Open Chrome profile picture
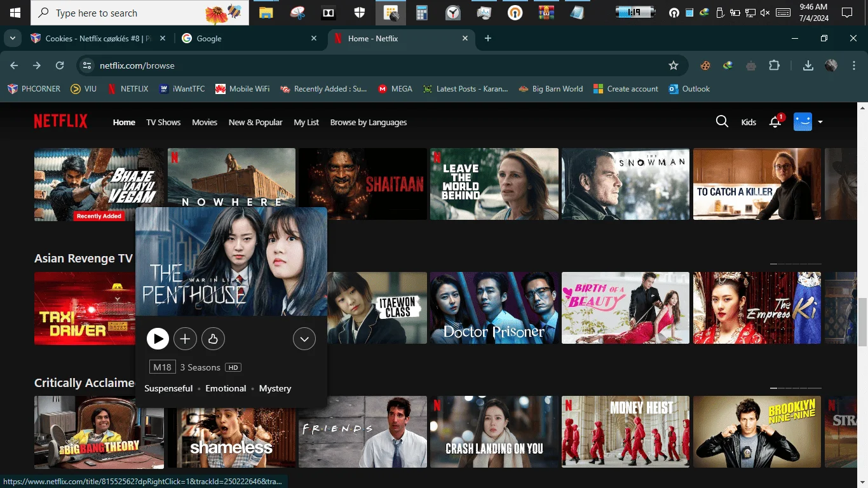The height and width of the screenshot is (488, 868). coord(831,65)
